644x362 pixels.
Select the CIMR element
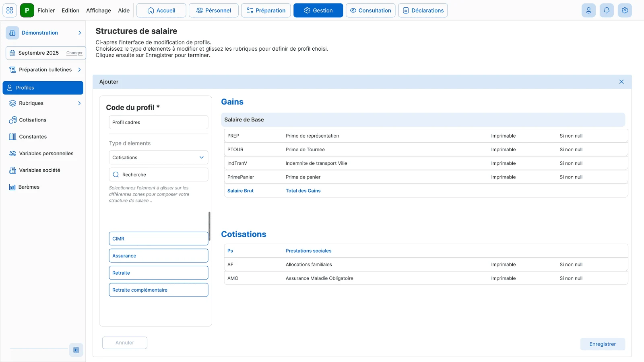coord(159,239)
